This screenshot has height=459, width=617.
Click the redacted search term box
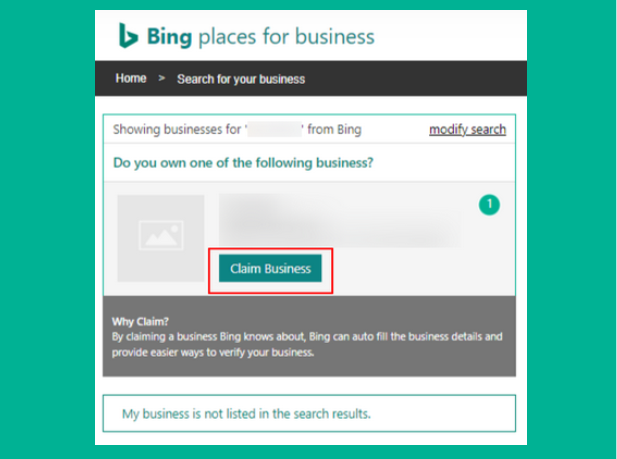274,129
